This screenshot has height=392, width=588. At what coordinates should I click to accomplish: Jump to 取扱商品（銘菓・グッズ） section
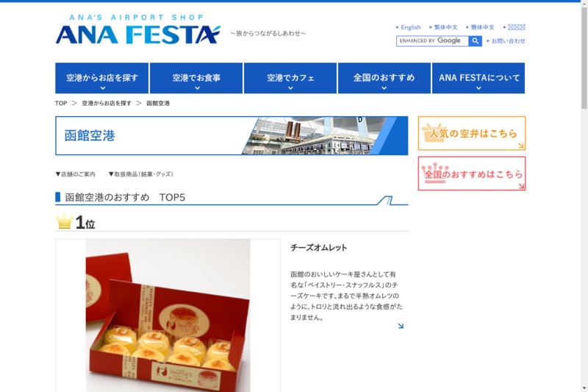[x=141, y=174]
